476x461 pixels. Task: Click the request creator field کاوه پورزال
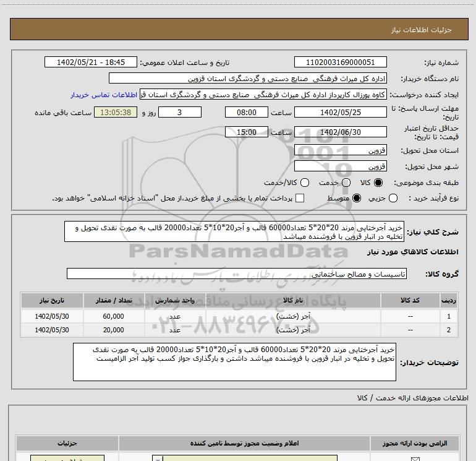coord(263,95)
